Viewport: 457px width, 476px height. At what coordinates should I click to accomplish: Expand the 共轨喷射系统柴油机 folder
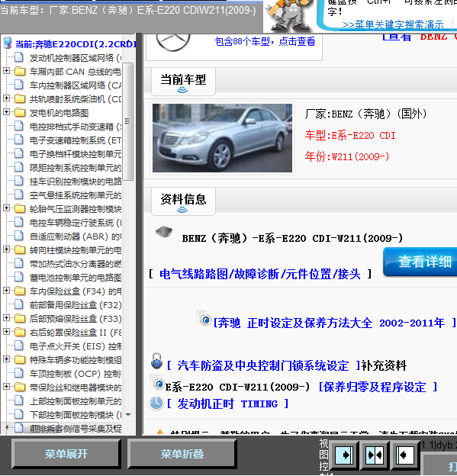(6, 98)
